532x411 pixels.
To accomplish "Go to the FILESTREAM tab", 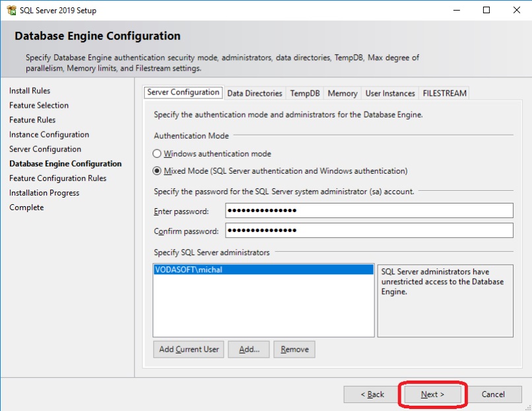I will click(x=444, y=93).
